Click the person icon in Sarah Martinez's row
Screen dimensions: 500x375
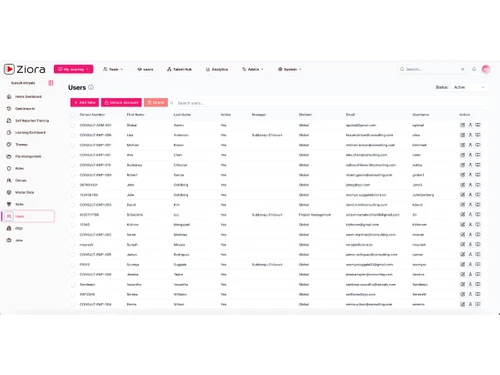coord(470,234)
